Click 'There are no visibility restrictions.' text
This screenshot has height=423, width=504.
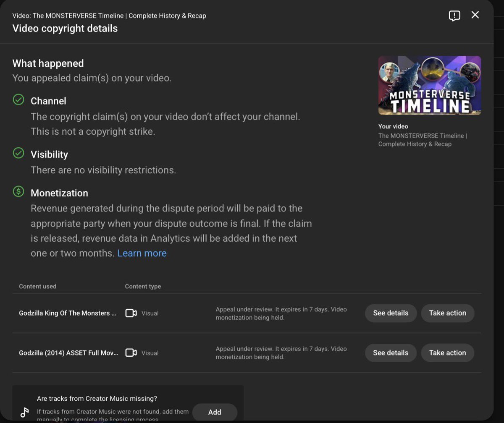(103, 170)
